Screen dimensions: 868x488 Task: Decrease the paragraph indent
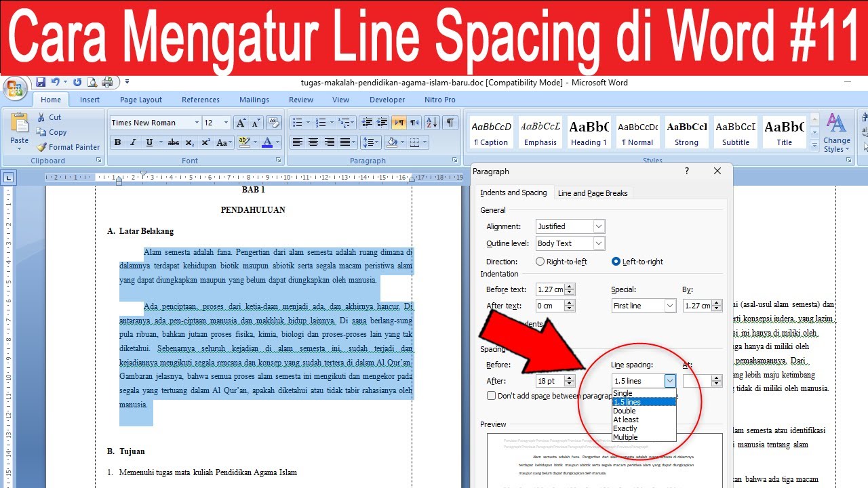click(x=367, y=123)
